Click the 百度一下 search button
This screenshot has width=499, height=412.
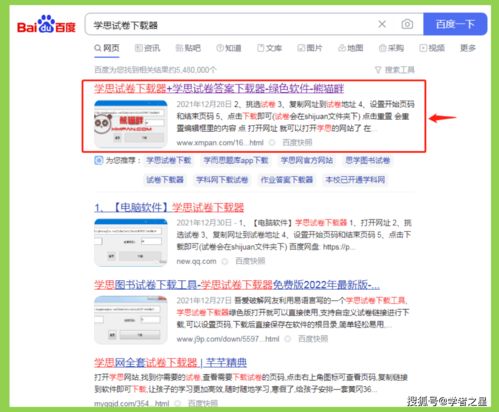(x=455, y=24)
